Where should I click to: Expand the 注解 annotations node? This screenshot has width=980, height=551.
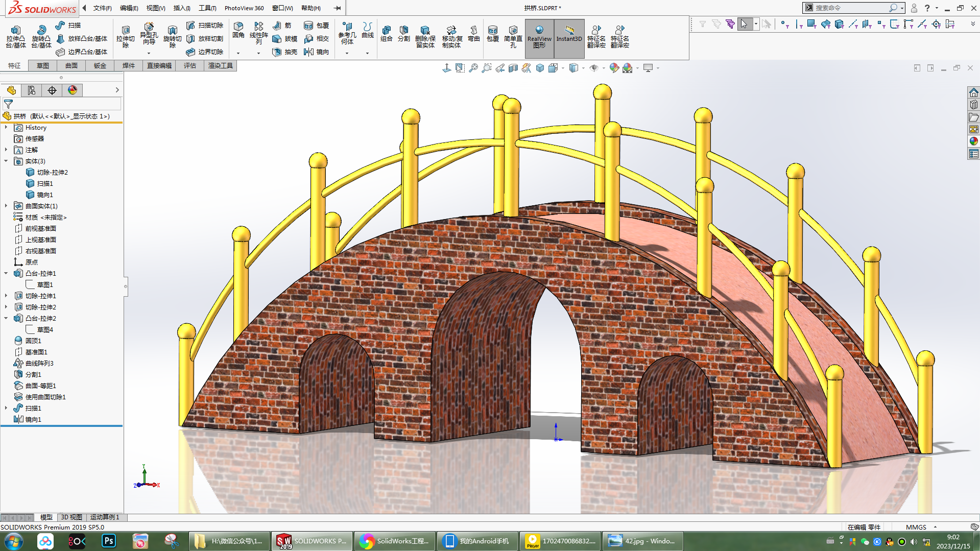(6, 150)
